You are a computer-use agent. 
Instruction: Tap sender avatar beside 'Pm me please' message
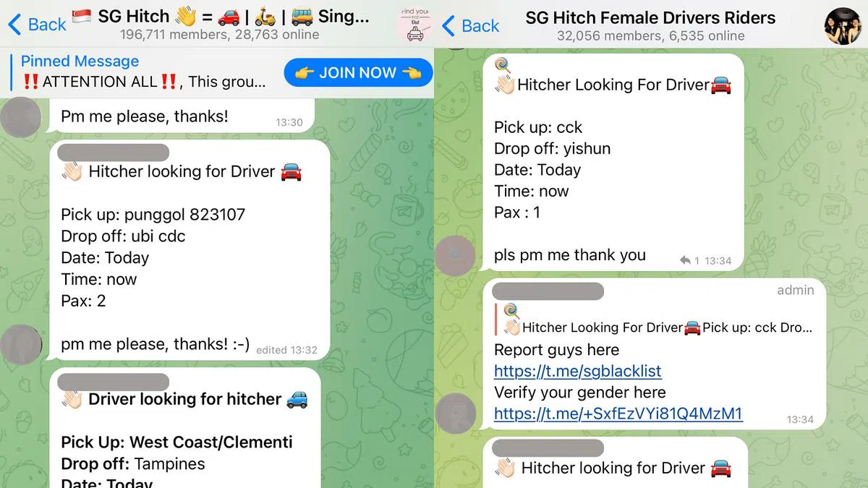tap(22, 116)
